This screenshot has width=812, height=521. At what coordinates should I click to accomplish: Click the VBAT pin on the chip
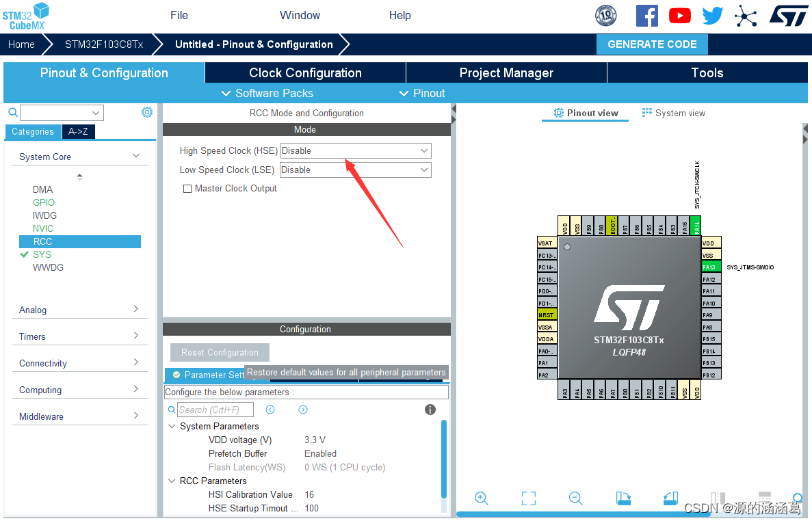click(x=547, y=243)
